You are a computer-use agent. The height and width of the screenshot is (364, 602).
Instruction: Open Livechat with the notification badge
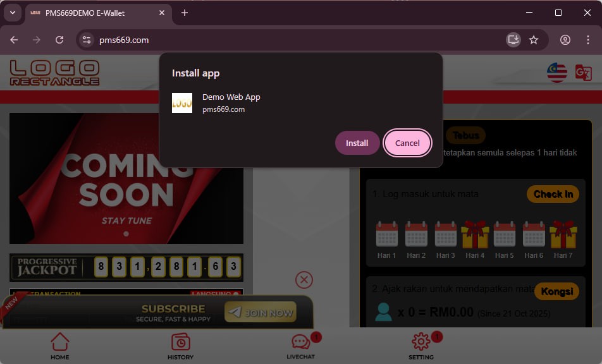300,345
